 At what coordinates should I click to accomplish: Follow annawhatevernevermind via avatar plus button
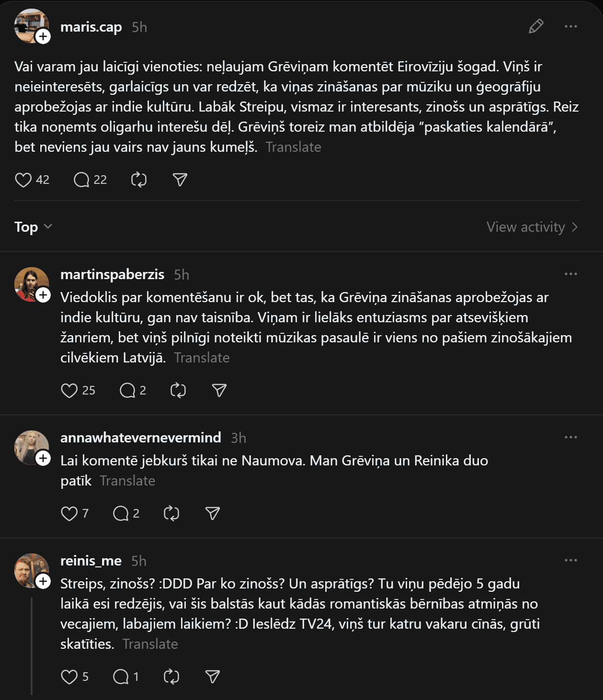coord(43,458)
